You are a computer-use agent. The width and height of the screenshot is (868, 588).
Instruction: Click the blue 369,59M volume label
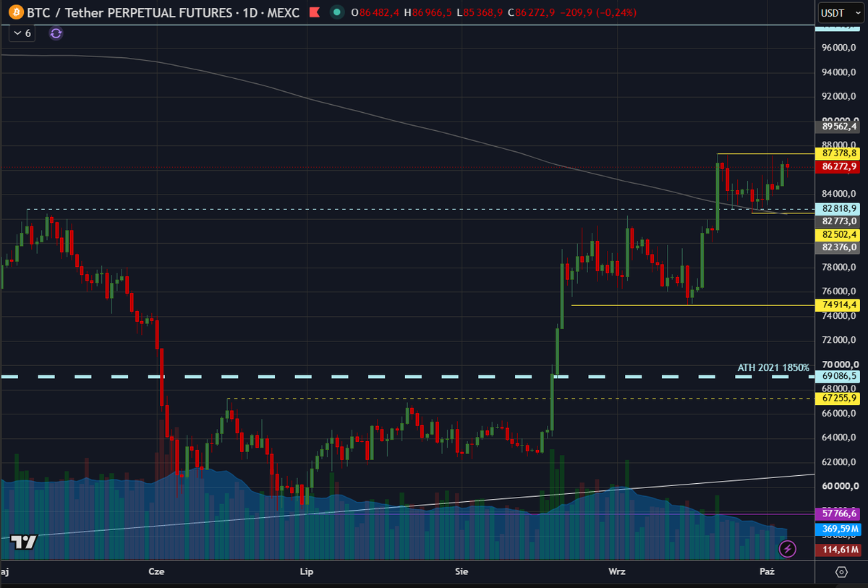click(838, 529)
